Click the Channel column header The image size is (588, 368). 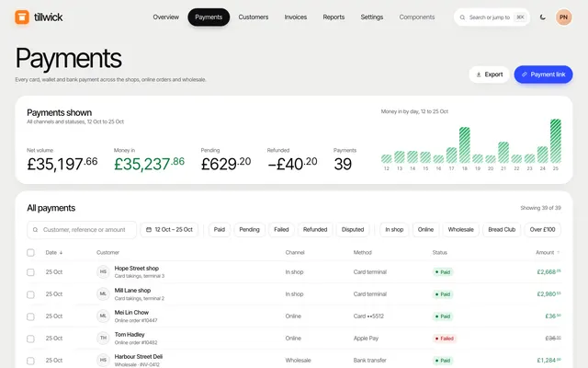(295, 252)
